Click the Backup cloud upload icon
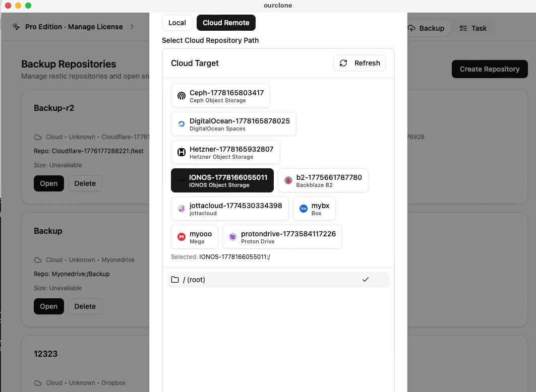Screen dimensions: 536x392 tap(411, 28)
